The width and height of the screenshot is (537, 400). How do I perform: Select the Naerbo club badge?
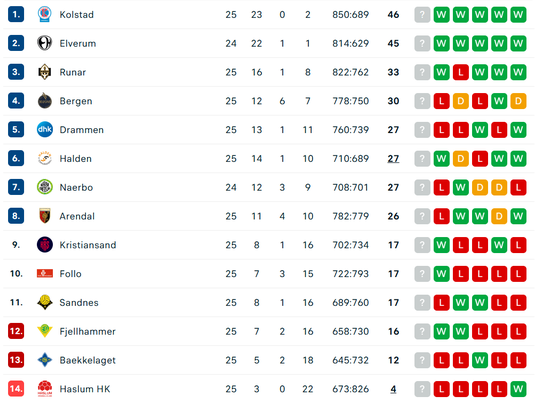pyautogui.click(x=45, y=187)
